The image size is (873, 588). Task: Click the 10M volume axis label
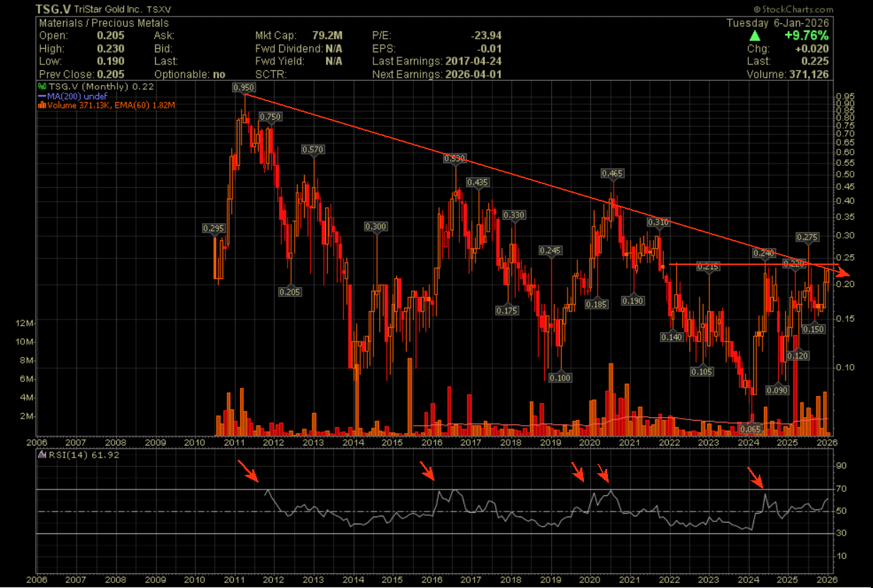(x=24, y=342)
